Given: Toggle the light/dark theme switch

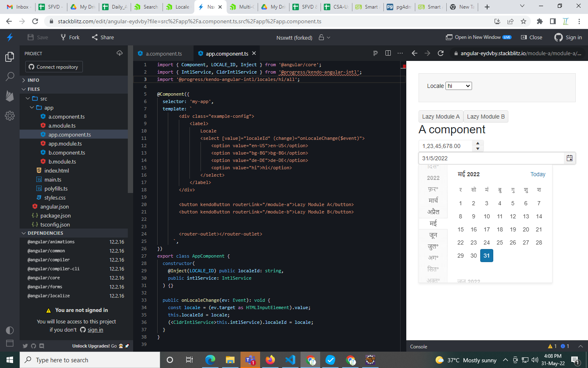Looking at the screenshot, I should 10,330.
